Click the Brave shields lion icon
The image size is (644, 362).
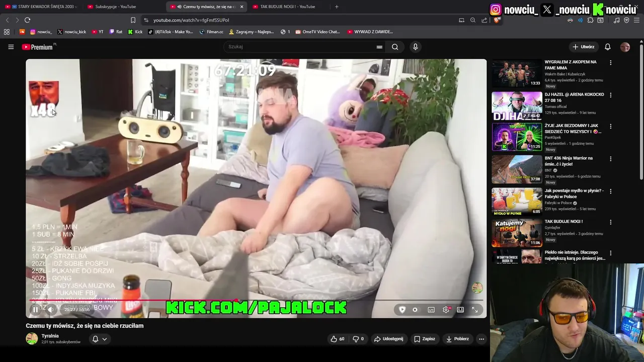click(496, 20)
